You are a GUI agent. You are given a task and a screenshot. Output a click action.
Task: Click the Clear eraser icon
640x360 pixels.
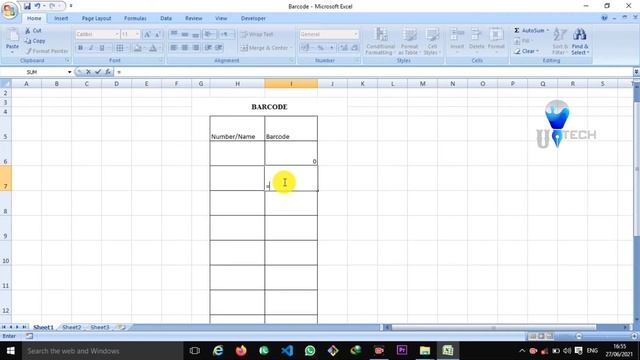[517, 51]
